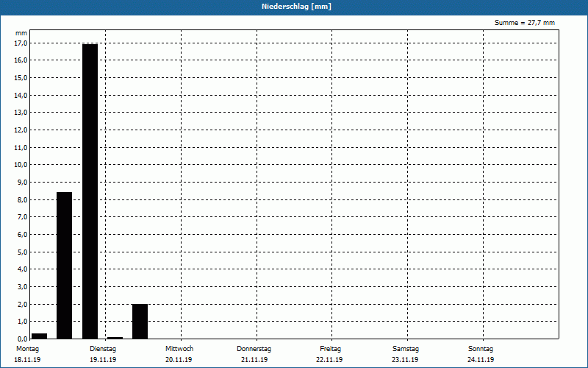The height and width of the screenshot is (368, 588).
Task: Click the '9,0' y-axis value
Action: click(x=22, y=182)
